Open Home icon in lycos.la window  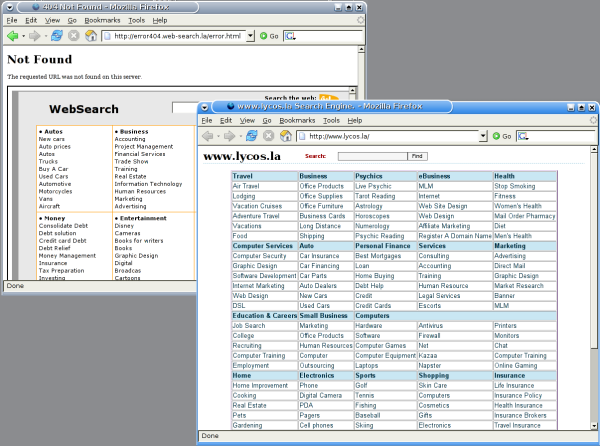pos(285,136)
